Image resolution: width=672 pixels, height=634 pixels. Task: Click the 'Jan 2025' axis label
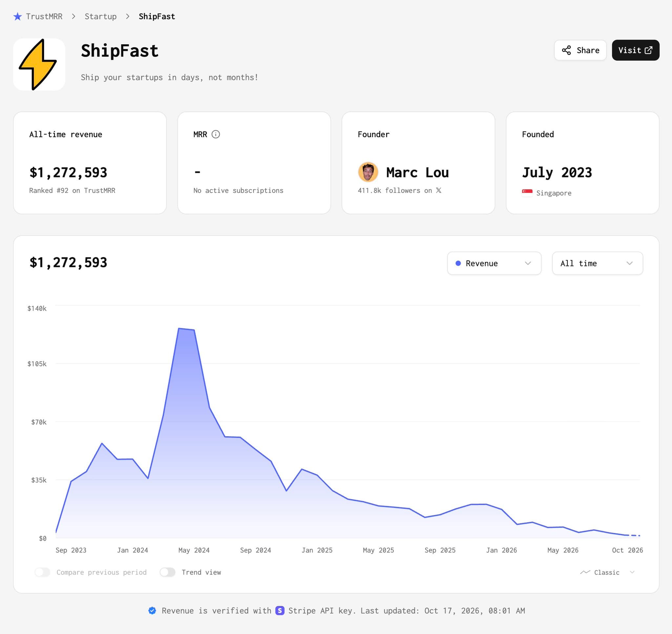pyautogui.click(x=317, y=550)
